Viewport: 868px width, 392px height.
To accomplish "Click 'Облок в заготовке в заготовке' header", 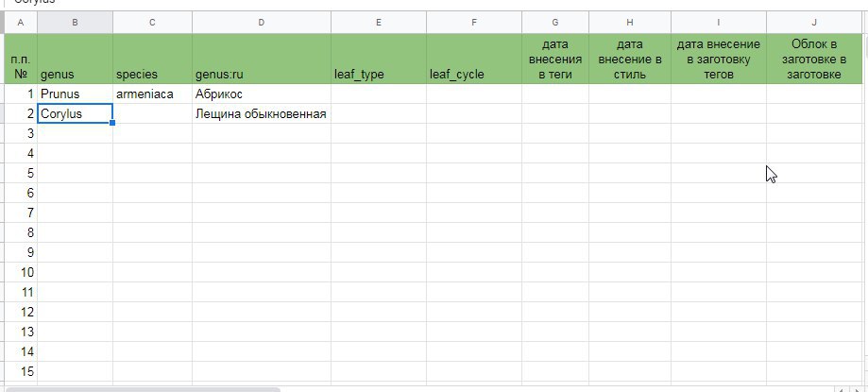I will pos(814,59).
